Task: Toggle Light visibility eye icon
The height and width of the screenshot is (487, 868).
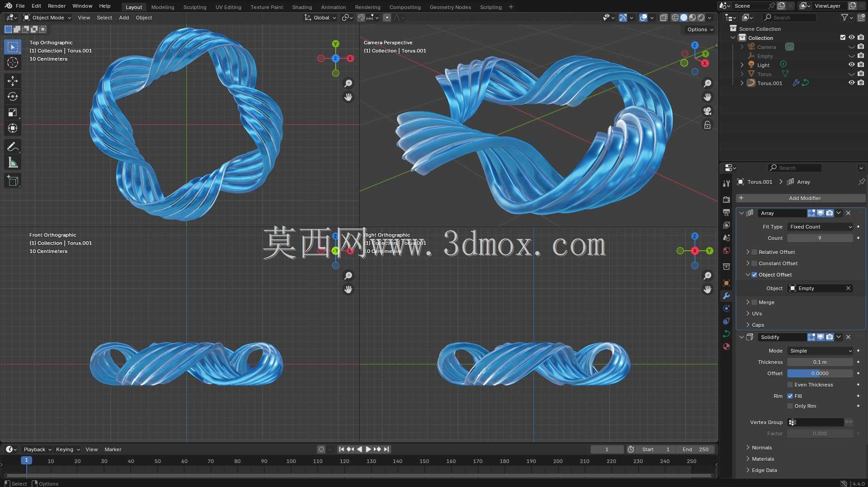Action: (x=851, y=65)
